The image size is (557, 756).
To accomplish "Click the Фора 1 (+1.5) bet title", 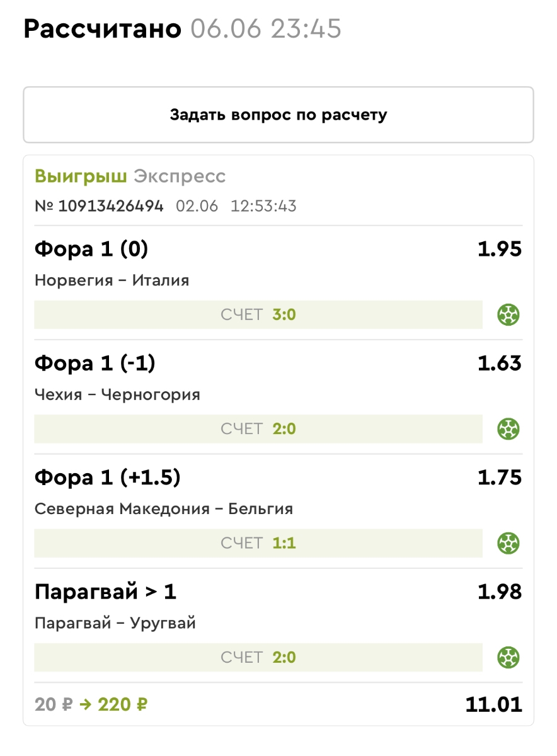I will coord(108,478).
